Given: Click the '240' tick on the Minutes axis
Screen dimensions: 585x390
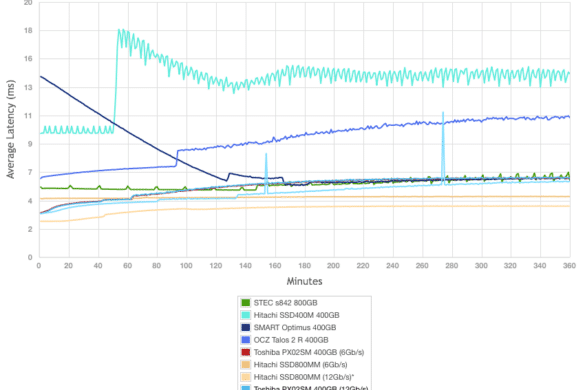Looking at the screenshot, I should pos(392,266).
